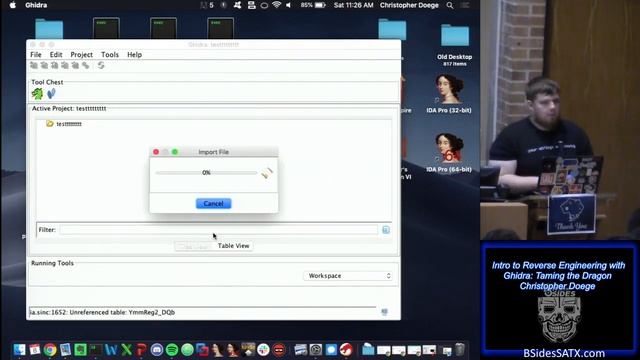Open the Help menu in Ghidra
This screenshot has width=640, height=360.
pyautogui.click(x=134, y=55)
